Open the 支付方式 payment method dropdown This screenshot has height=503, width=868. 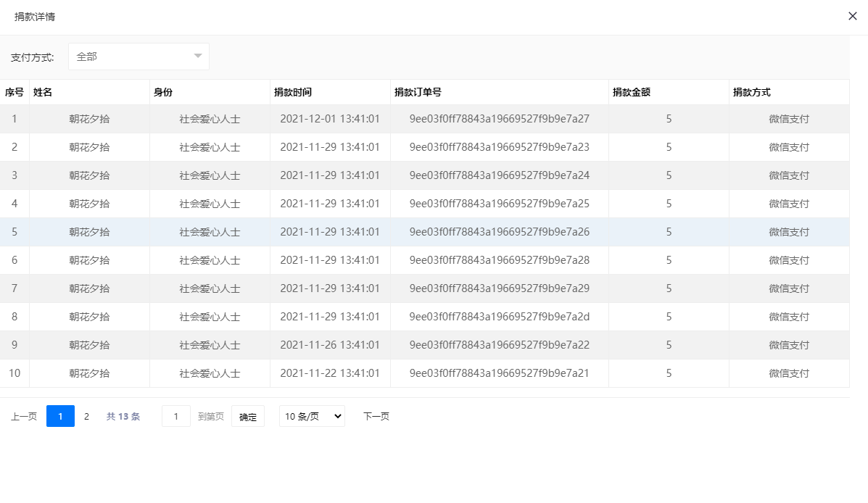point(138,56)
